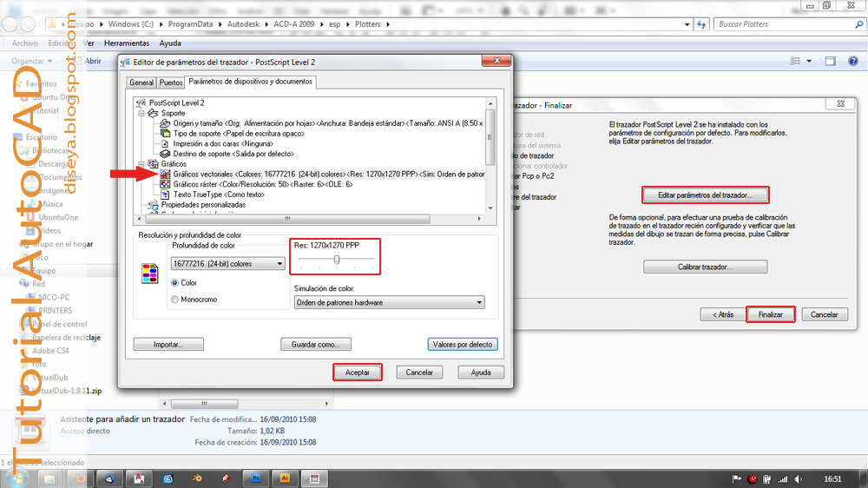Image resolution: width=868 pixels, height=488 pixels.
Task: Click the Gráficos ráster tree icon
Action: (x=165, y=184)
